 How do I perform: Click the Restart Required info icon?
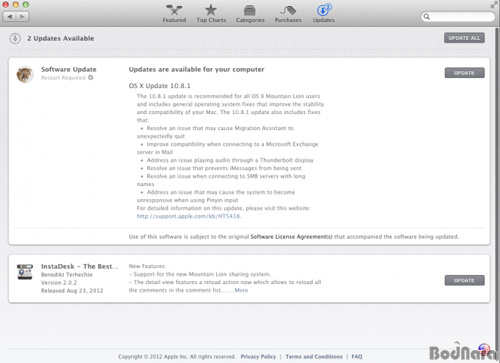[91, 78]
